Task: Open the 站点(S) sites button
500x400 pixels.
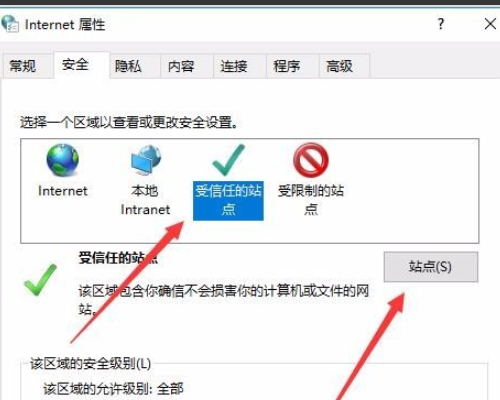Action: click(x=431, y=267)
